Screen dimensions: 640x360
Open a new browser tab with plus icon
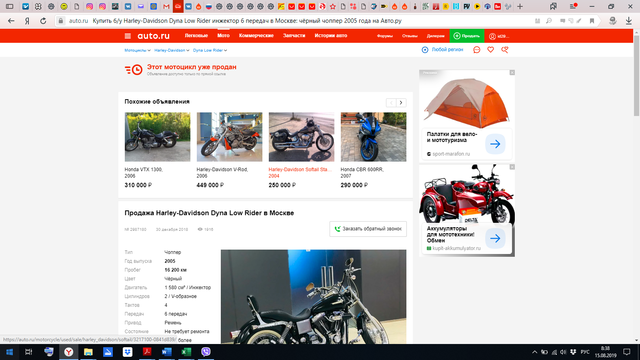(x=520, y=7)
